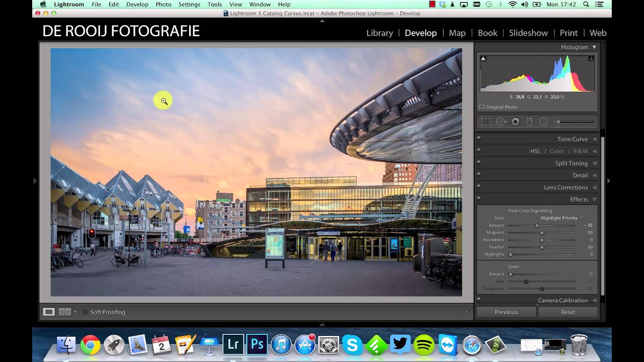Collapse the Histogram panel

pyautogui.click(x=594, y=47)
